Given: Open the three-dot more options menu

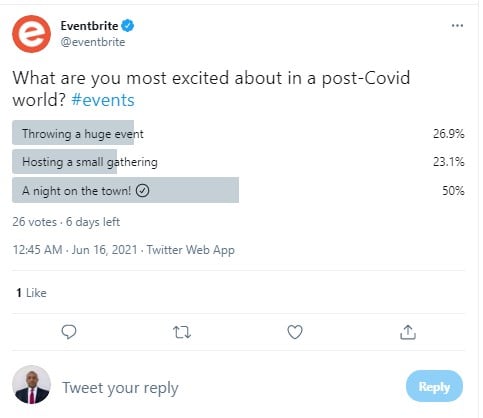Looking at the screenshot, I should (457, 26).
